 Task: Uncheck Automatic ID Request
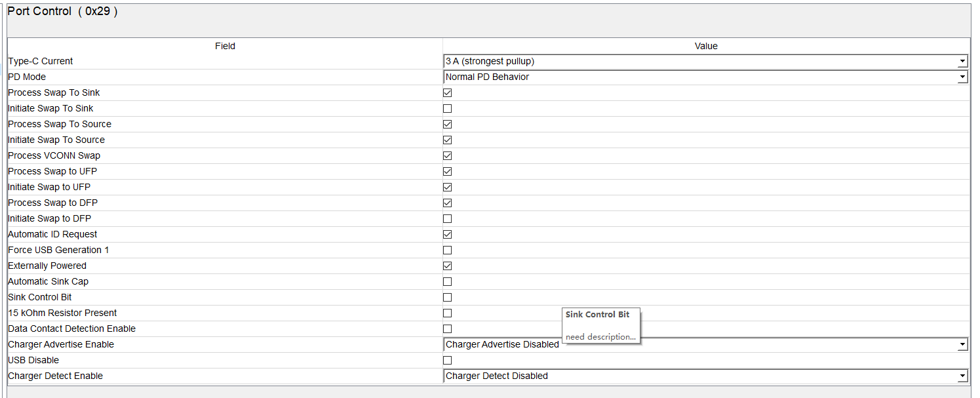447,234
